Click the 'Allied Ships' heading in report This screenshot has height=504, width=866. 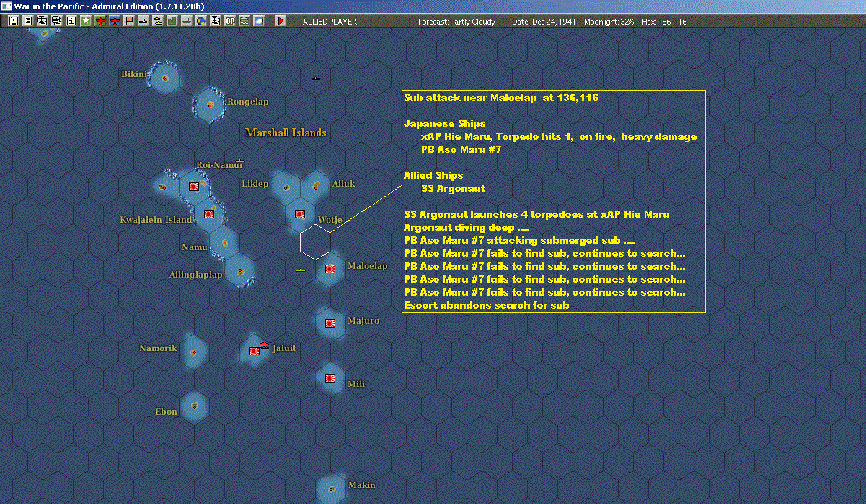point(433,175)
